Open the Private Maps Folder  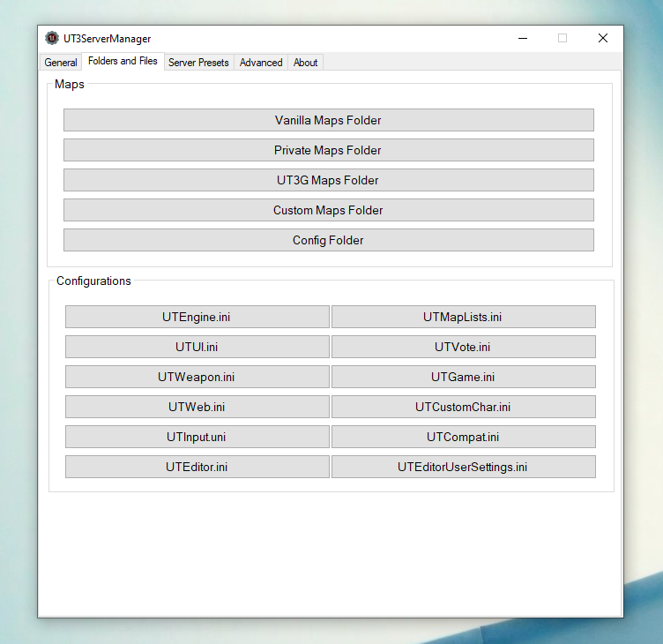pyautogui.click(x=329, y=150)
